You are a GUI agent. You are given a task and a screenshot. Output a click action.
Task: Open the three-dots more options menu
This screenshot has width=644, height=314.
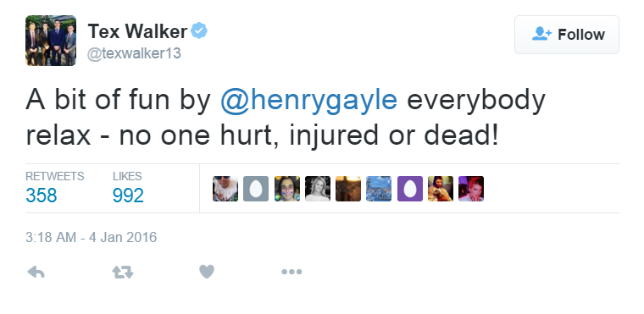pyautogui.click(x=291, y=272)
